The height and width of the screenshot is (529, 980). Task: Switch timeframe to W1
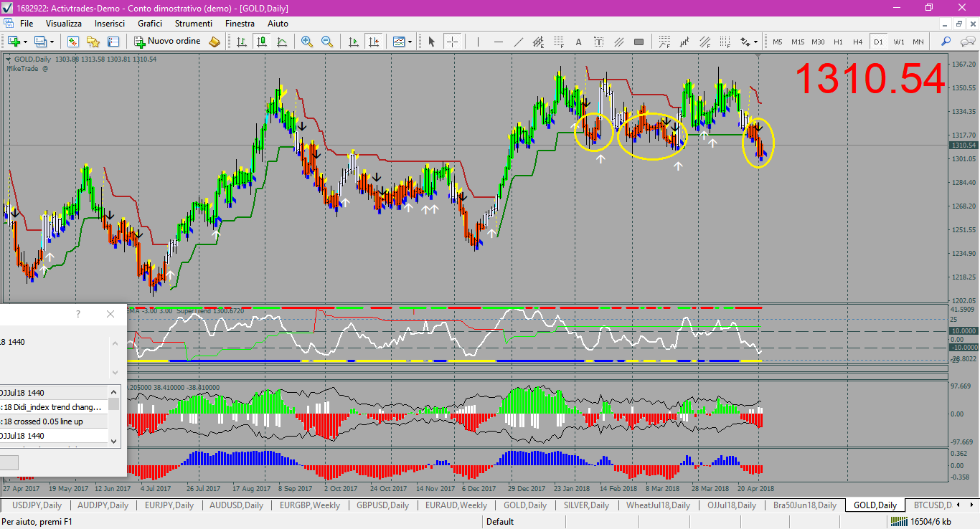899,42
